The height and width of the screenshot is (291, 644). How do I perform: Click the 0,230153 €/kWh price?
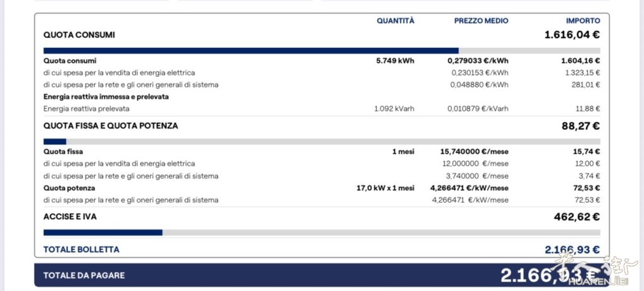point(480,73)
